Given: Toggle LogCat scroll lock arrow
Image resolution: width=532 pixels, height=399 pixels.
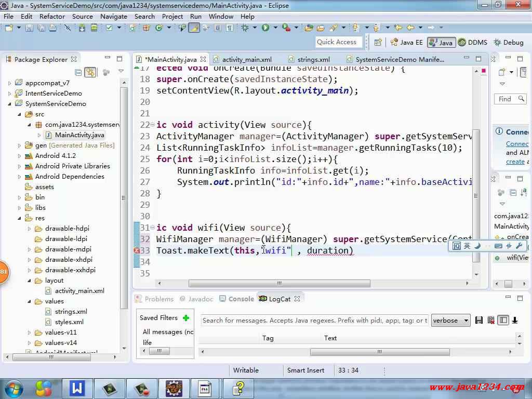Looking at the screenshot, I should [x=515, y=320].
